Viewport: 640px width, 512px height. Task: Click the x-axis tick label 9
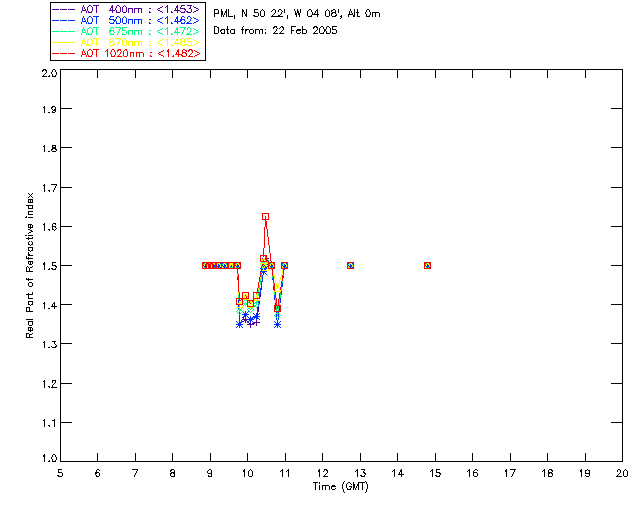tap(210, 473)
